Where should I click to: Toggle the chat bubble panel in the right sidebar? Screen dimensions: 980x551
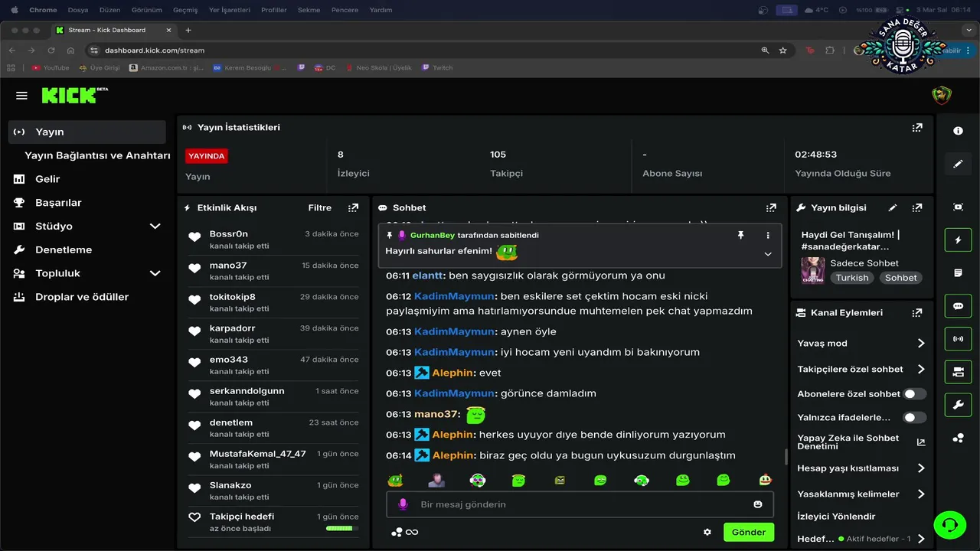(958, 305)
